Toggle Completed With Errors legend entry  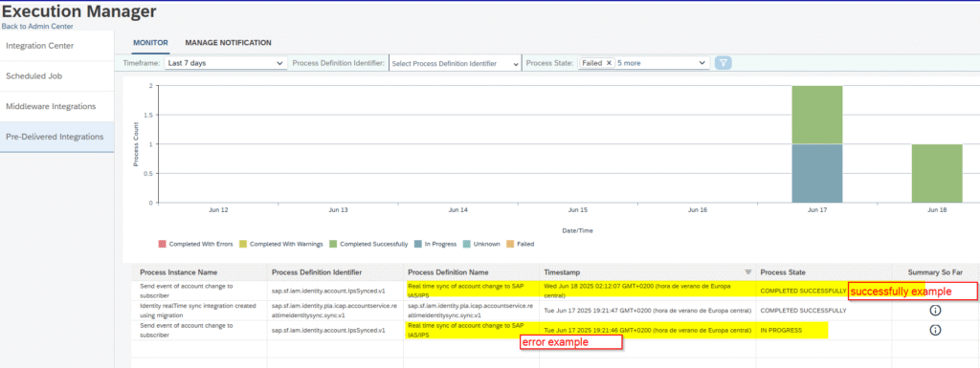[x=195, y=244]
